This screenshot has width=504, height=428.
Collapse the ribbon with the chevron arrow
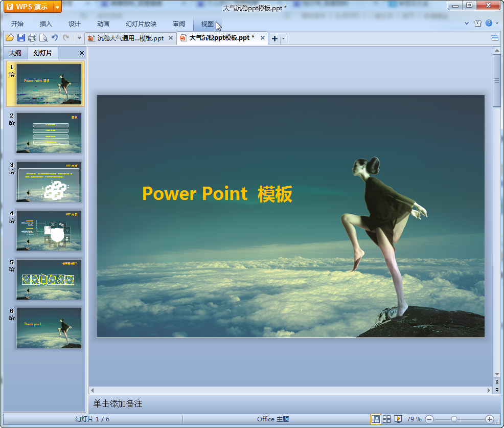467,23
